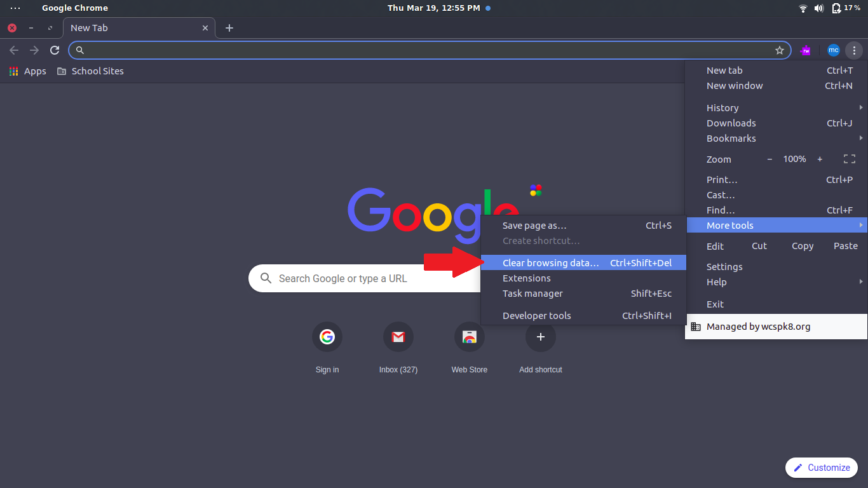The image size is (868, 488).
Task: Click the battery indicator icon
Action: tap(836, 8)
